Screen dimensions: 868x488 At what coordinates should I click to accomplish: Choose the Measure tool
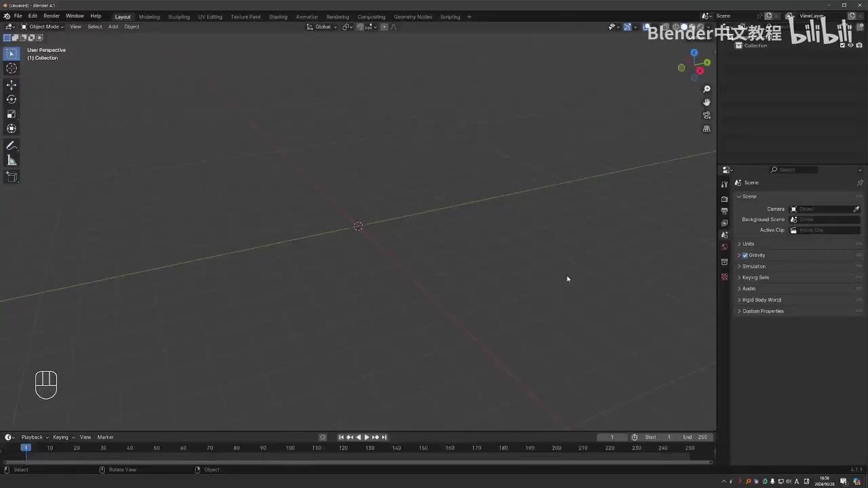(x=12, y=161)
